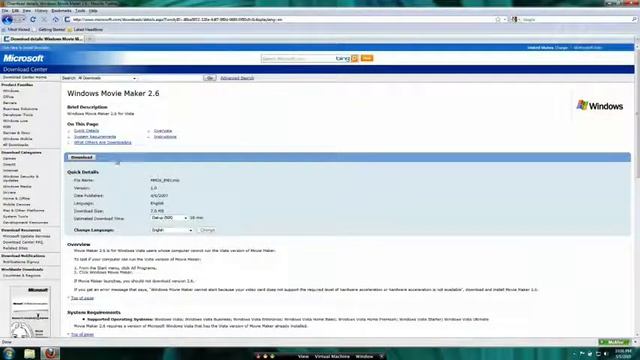Click Microsoft Update Services link

(x=27, y=236)
